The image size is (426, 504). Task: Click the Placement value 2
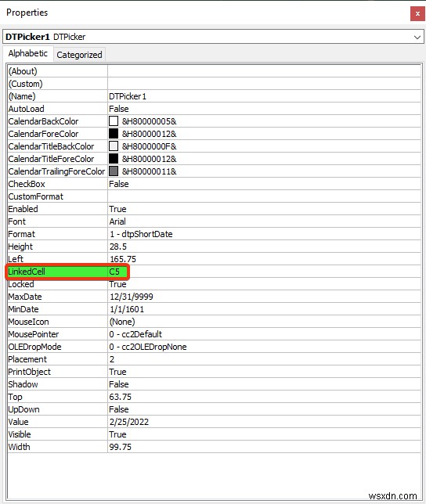tap(112, 359)
